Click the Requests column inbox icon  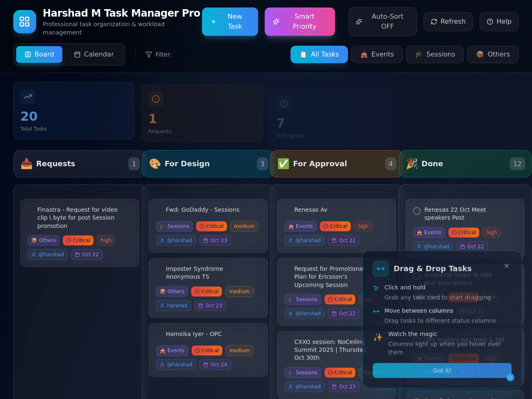(27, 164)
